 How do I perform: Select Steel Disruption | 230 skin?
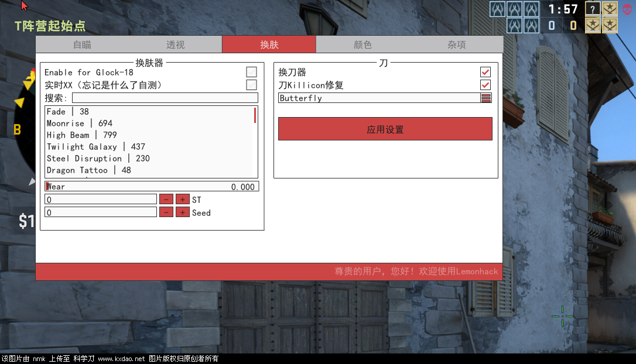[x=148, y=159]
